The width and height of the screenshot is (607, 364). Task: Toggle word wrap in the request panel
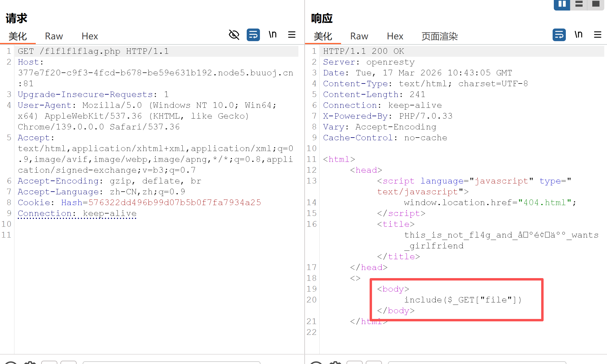point(253,35)
